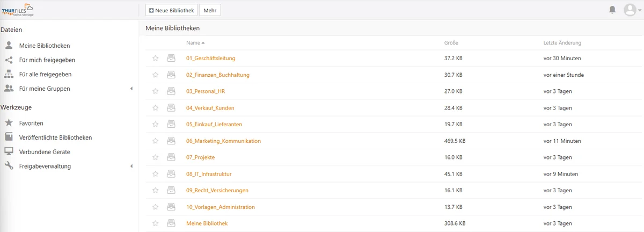644x232 pixels.
Task: Click the Veröffentlichte Bibliotheken book icon
Action: [9, 137]
